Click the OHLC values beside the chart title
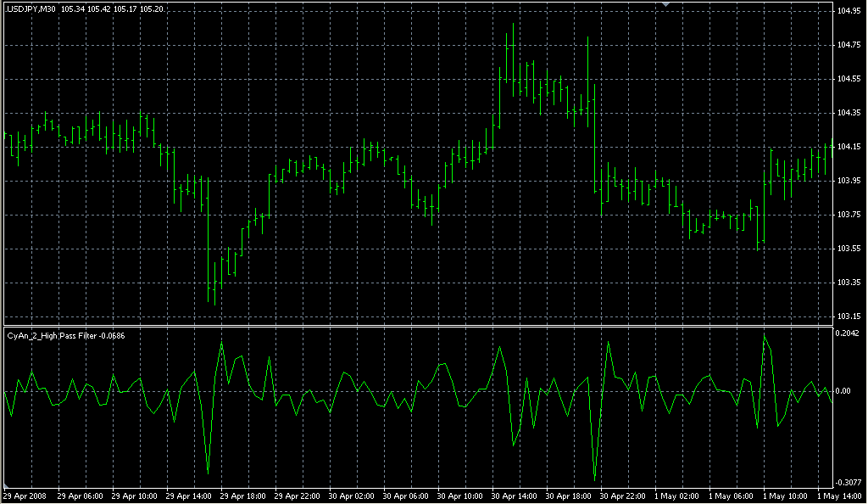The image size is (868, 504). coord(113,9)
